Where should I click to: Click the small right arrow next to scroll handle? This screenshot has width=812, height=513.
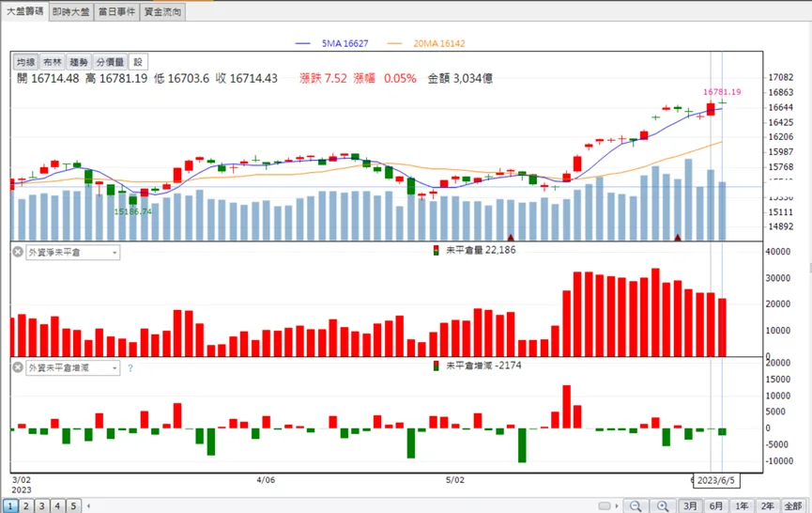click(x=617, y=505)
